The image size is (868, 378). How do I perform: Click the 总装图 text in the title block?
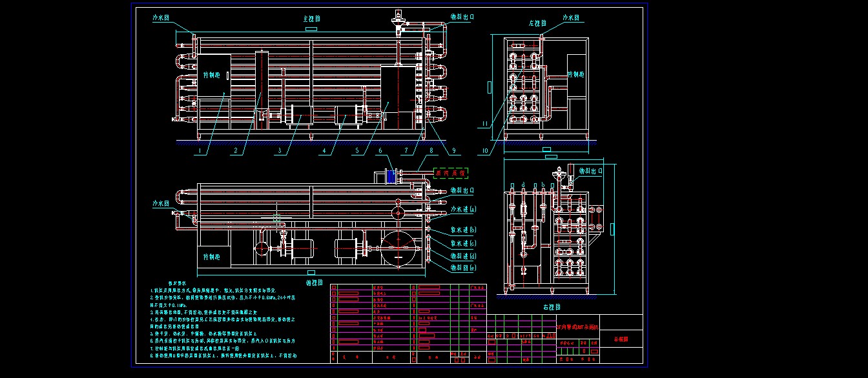tap(620, 338)
